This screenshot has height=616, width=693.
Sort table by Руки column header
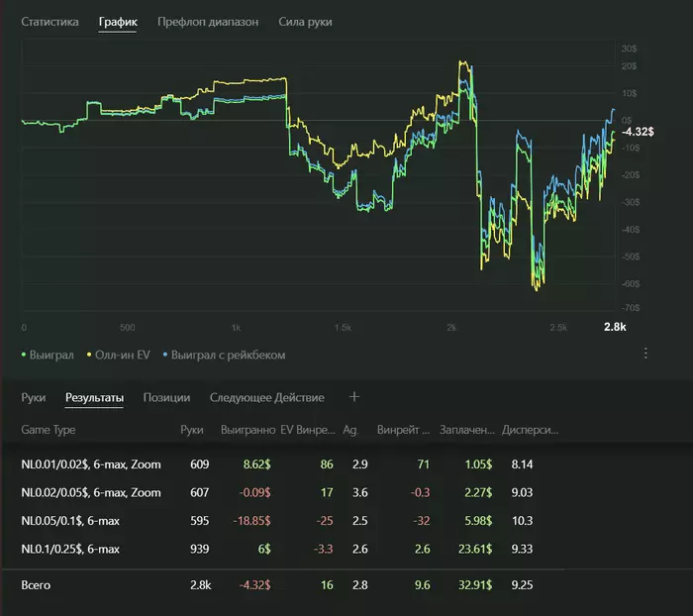click(x=192, y=430)
